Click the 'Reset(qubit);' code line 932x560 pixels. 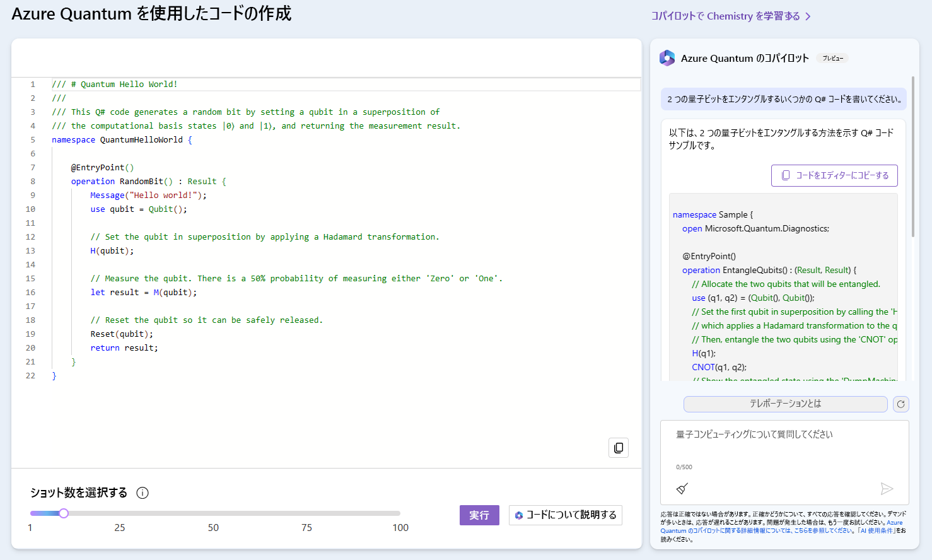(x=121, y=334)
